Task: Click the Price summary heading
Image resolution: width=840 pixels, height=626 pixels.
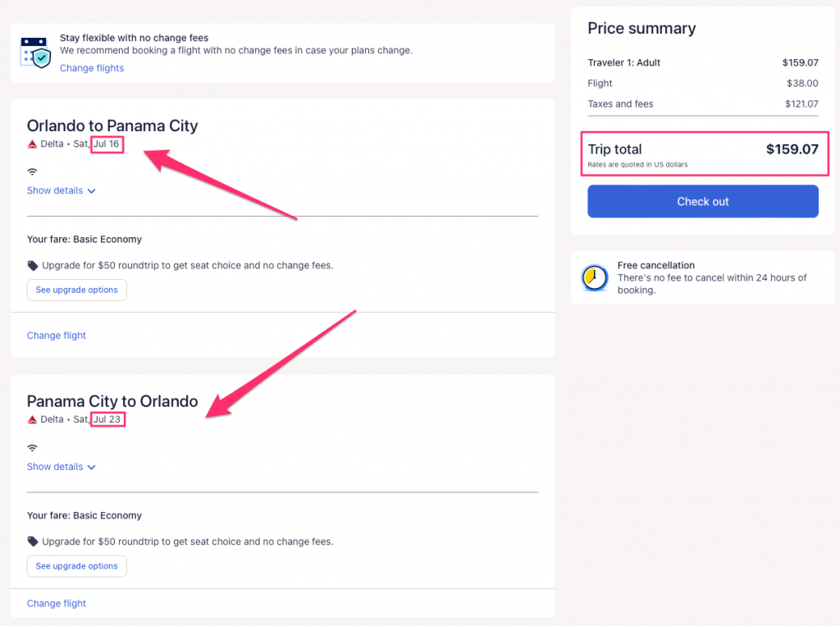Action: (641, 28)
